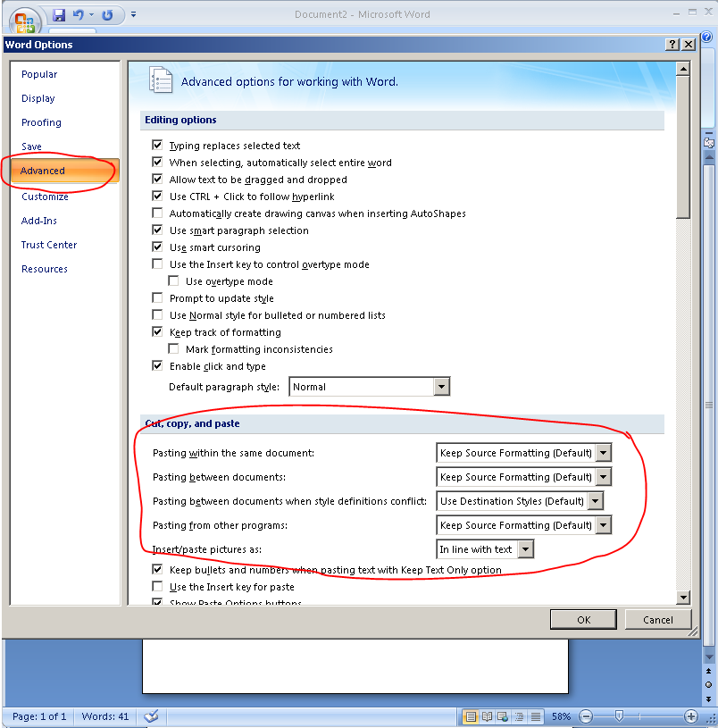
Task: Select the Advanced category
Action: (x=65, y=171)
